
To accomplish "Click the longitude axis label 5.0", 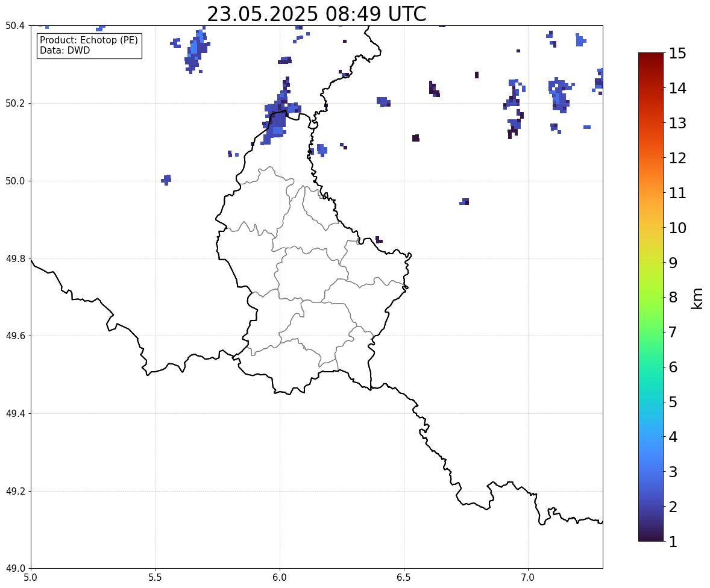I will click(31, 578).
